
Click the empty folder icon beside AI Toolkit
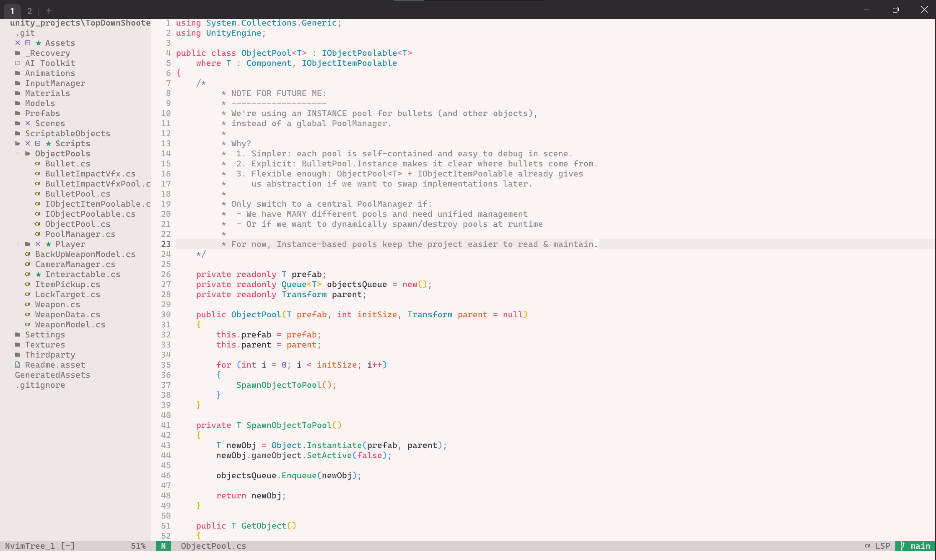coord(18,63)
